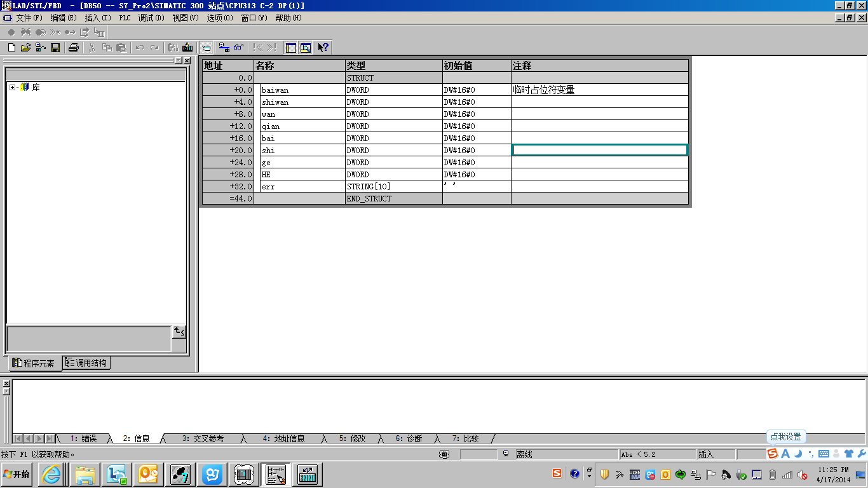The height and width of the screenshot is (488, 868).
Task: Open the 视图(V) menu
Action: pos(186,18)
